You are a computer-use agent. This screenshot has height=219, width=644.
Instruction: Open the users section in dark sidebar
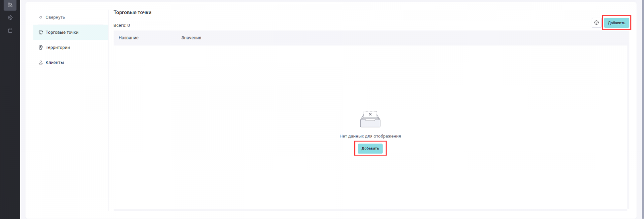coord(10,5)
